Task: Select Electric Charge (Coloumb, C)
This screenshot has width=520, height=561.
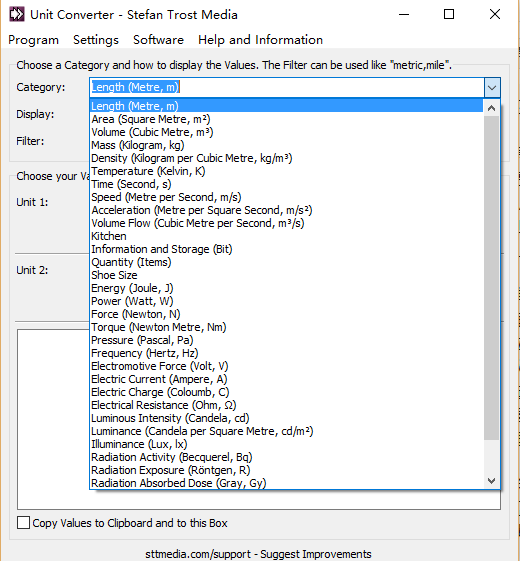Action: coord(286,392)
